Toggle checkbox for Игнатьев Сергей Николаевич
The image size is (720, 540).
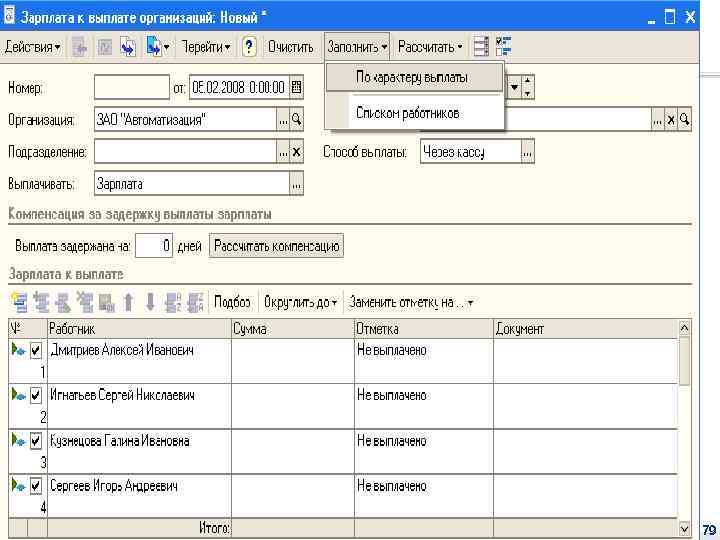click(x=36, y=395)
